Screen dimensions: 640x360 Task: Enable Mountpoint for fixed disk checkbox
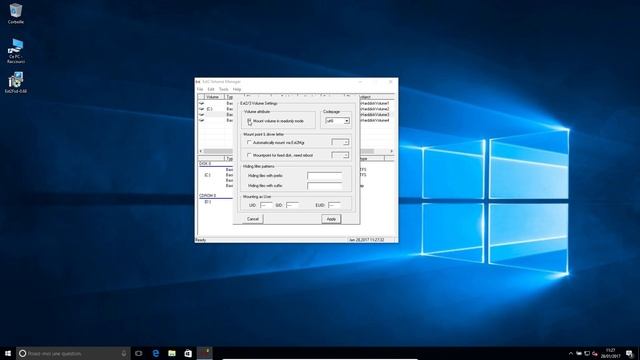[x=249, y=156]
